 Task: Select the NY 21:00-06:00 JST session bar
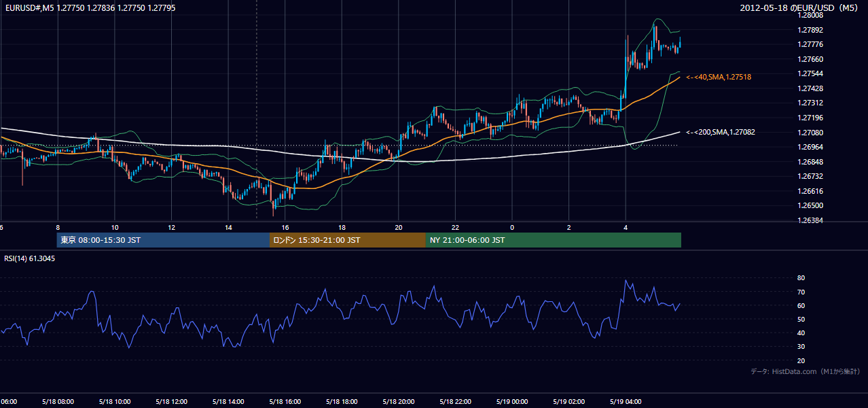(x=554, y=240)
